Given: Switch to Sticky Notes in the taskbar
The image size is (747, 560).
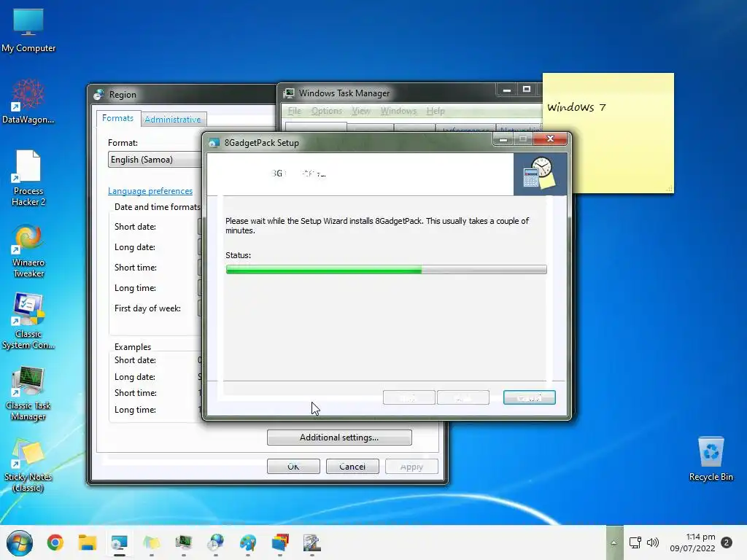Looking at the screenshot, I should tap(152, 542).
